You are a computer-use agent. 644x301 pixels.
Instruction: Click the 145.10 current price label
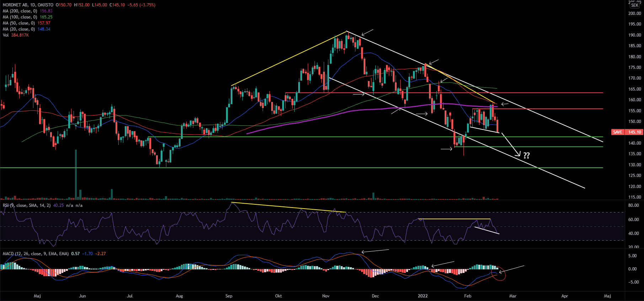pos(634,132)
